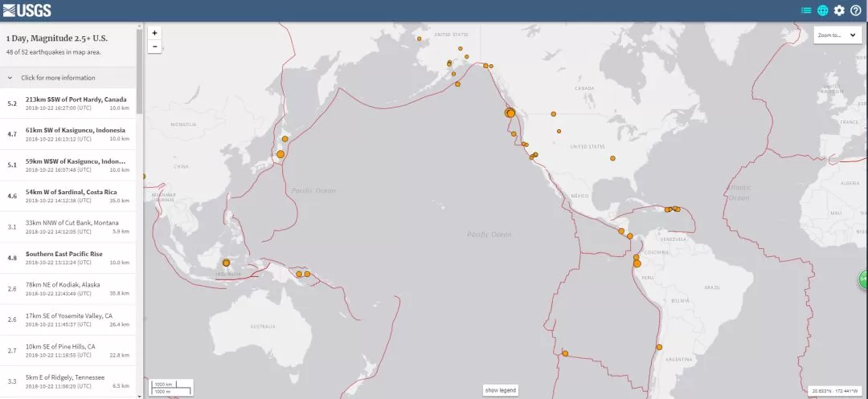Zoom out with the minus button
Screen dimensions: 868x399
coord(154,47)
